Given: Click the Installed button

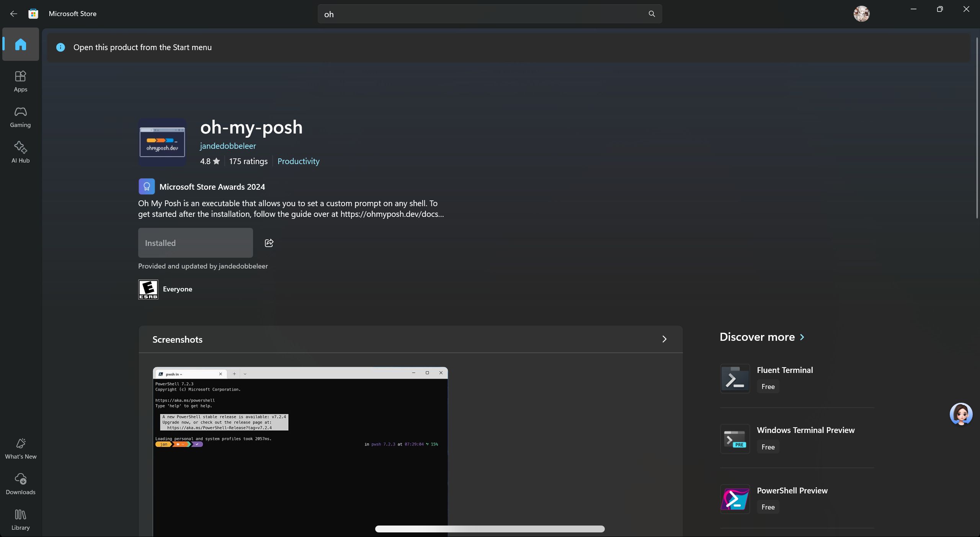Looking at the screenshot, I should coord(195,243).
